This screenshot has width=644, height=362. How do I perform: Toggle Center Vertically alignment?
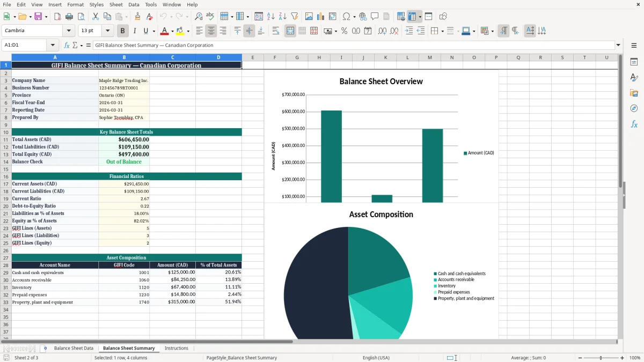click(x=249, y=31)
